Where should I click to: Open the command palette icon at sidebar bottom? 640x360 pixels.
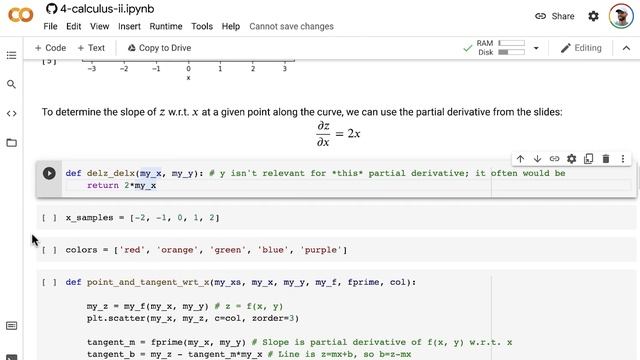tap(11, 326)
